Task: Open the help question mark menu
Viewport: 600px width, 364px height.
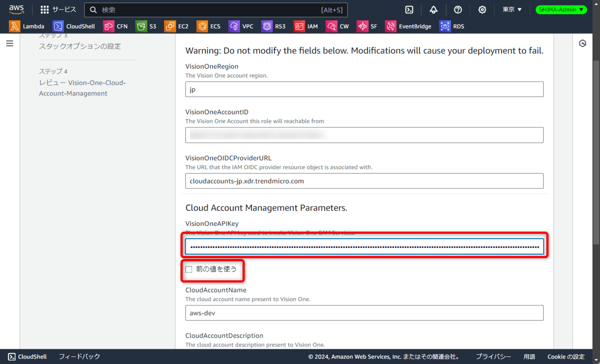Action: [458, 10]
